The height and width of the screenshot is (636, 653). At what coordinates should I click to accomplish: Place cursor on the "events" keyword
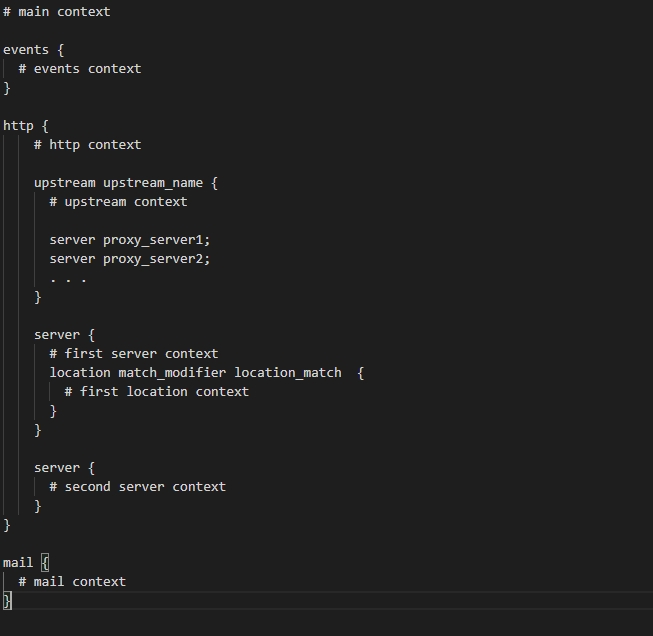[x=26, y=50]
